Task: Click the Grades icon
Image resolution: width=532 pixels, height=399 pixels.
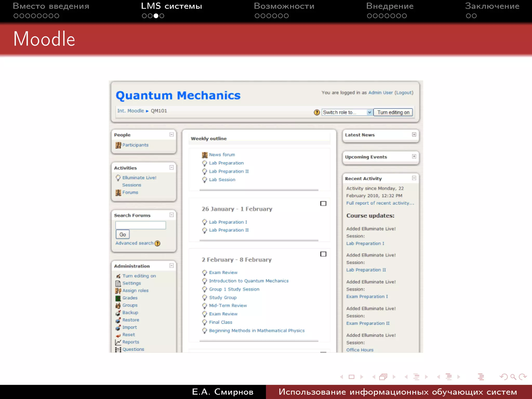Action: tap(118, 298)
